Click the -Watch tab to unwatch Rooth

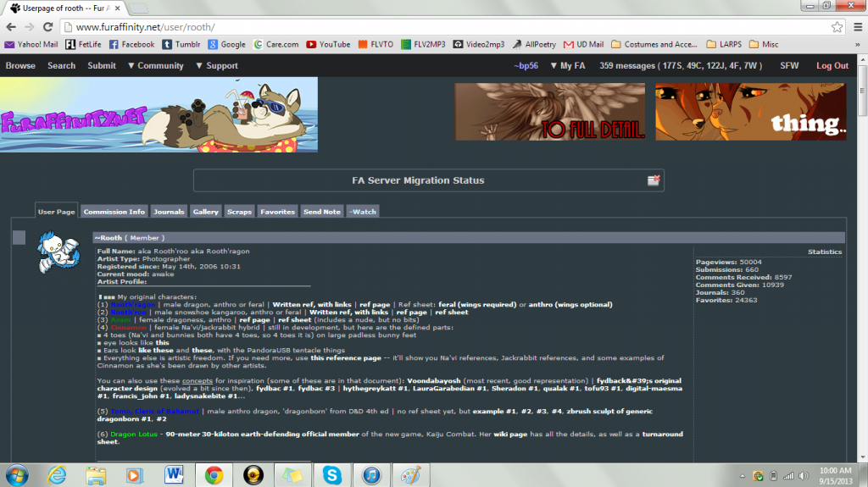[x=363, y=212]
